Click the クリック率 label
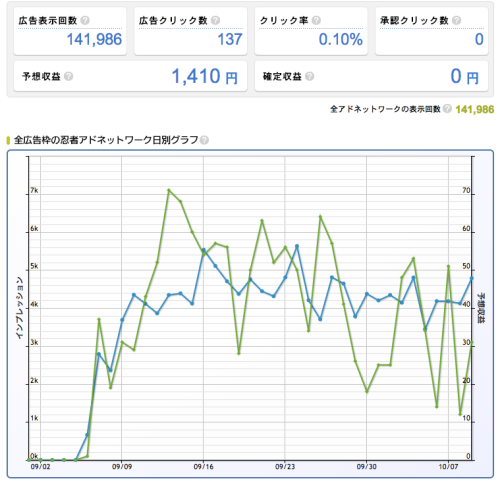Screen dimensions: 500x483 tap(284, 20)
